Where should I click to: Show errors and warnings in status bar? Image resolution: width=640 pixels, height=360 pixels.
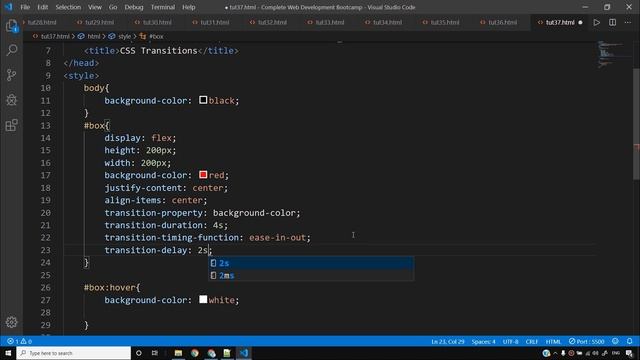coord(19,341)
